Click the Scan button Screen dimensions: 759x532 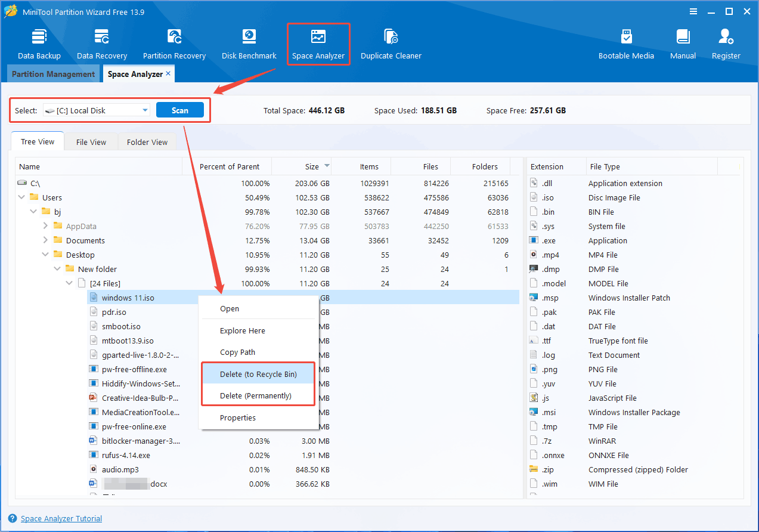tap(180, 110)
